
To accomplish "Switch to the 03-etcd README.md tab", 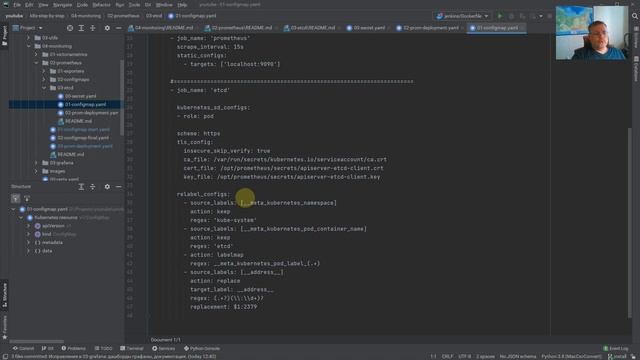I will click(x=310, y=28).
